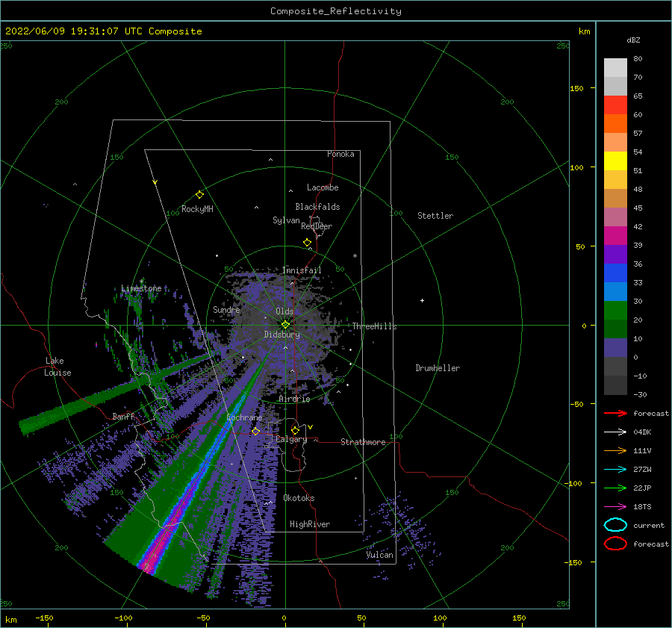Click the Olds label
This screenshot has height=628, width=672.
pyautogui.click(x=284, y=311)
